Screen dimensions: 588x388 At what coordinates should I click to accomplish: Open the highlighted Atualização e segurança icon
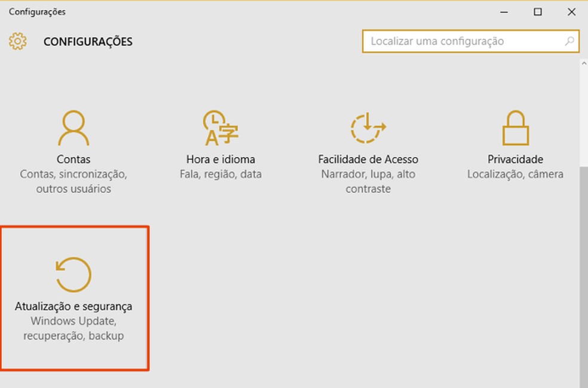[x=73, y=275]
